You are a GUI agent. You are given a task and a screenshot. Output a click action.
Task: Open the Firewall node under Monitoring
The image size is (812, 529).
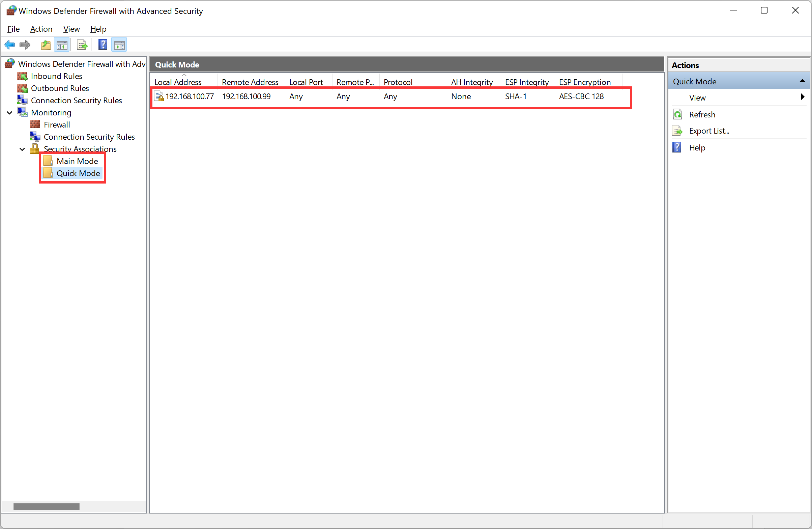click(x=57, y=125)
